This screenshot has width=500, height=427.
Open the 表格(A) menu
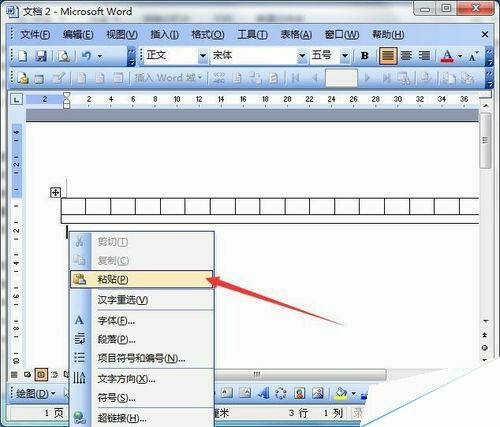tap(296, 34)
